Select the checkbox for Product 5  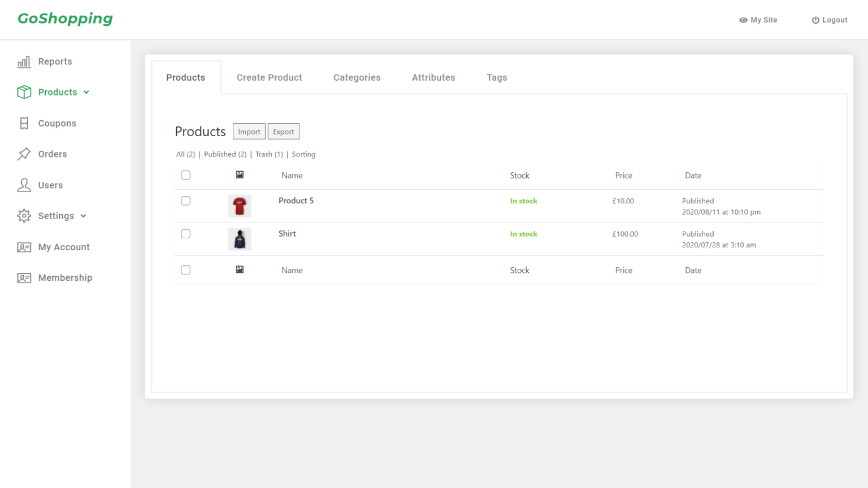[185, 201]
